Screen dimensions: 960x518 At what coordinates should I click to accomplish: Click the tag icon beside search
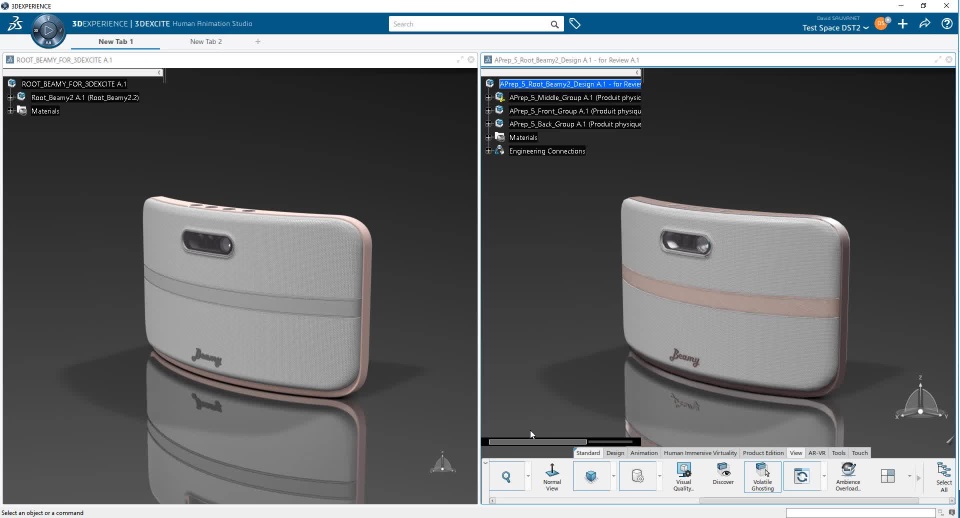click(575, 24)
